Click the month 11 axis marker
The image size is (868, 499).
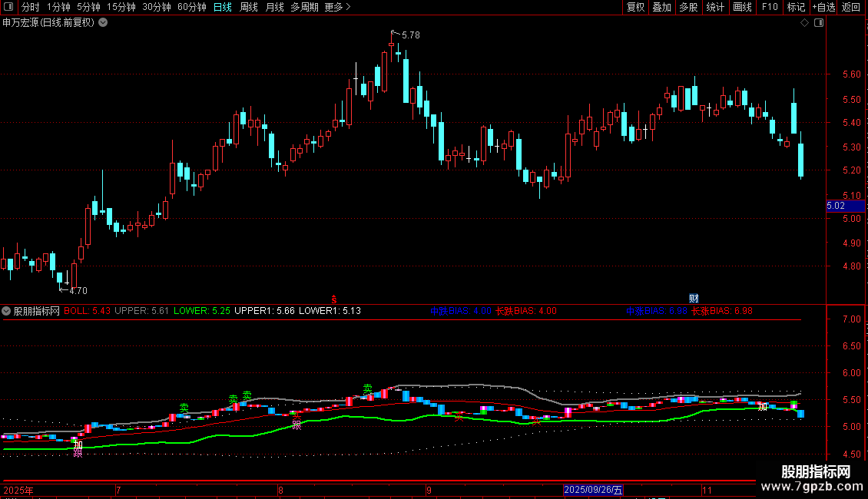(x=707, y=490)
